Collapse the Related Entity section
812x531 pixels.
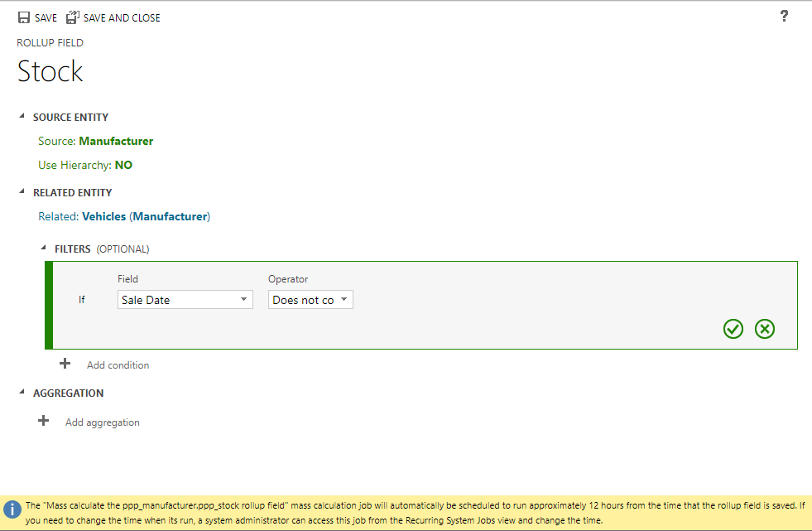[22, 192]
